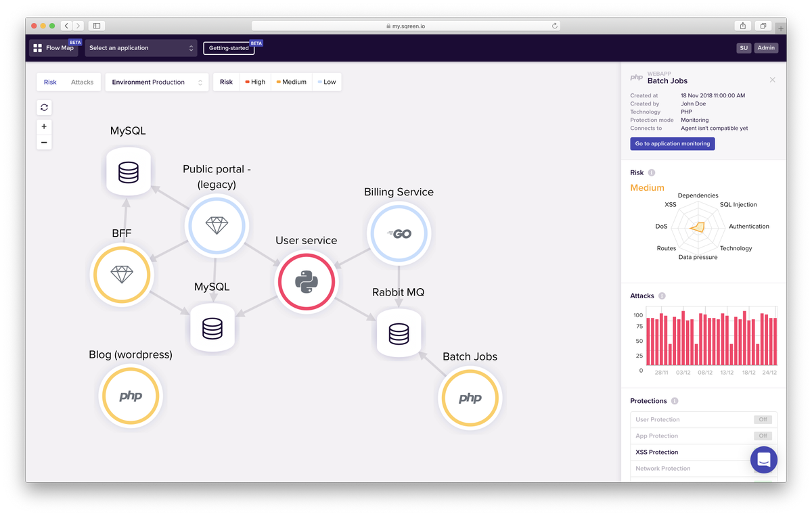The image size is (812, 516).
Task: Click the SU badge button
Action: click(744, 48)
